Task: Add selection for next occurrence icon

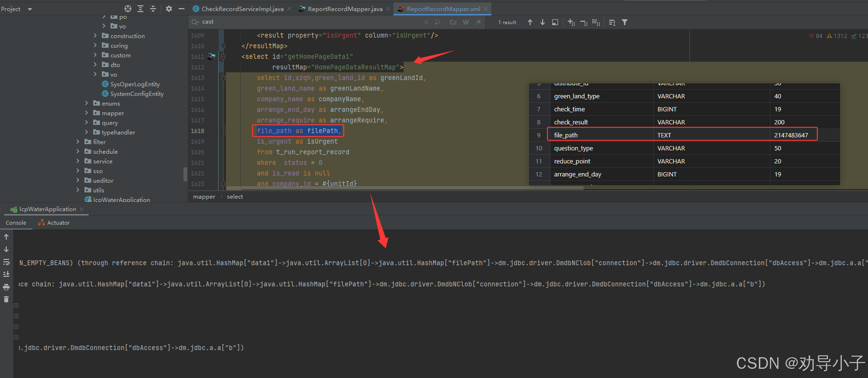Action: coord(571,22)
